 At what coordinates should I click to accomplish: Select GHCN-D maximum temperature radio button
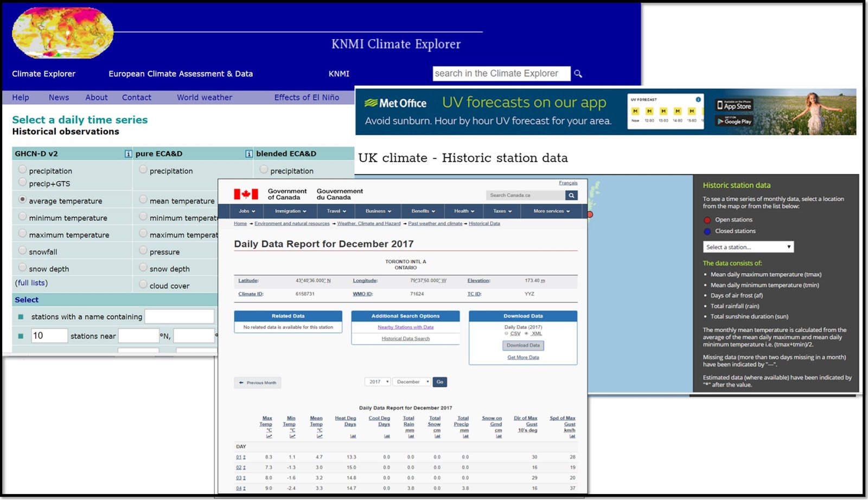(x=22, y=233)
